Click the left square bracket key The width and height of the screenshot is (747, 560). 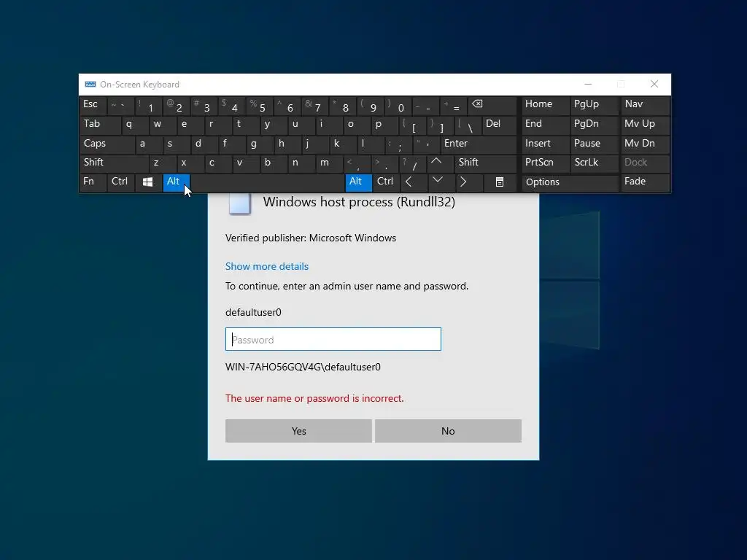[x=413, y=125]
